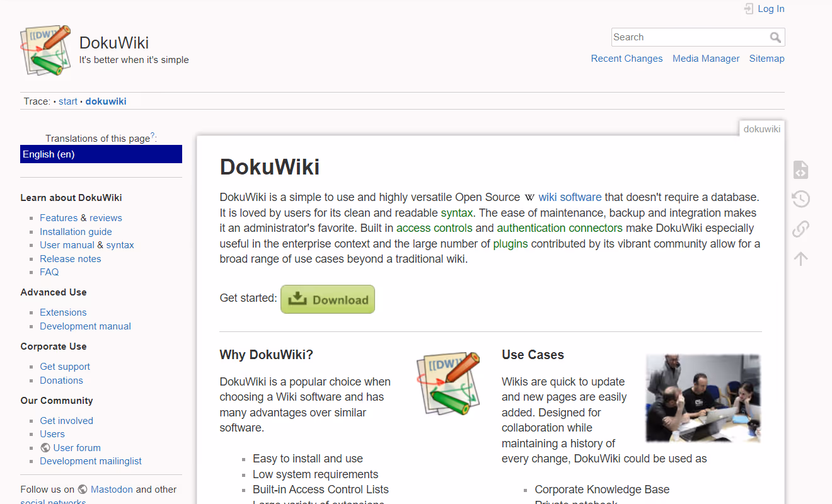
Task: Click the Why DokuWiki? heading
Action: (267, 355)
